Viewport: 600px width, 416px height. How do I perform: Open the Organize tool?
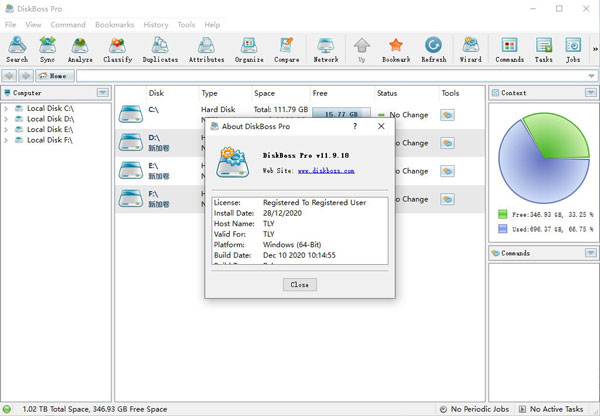point(249,49)
